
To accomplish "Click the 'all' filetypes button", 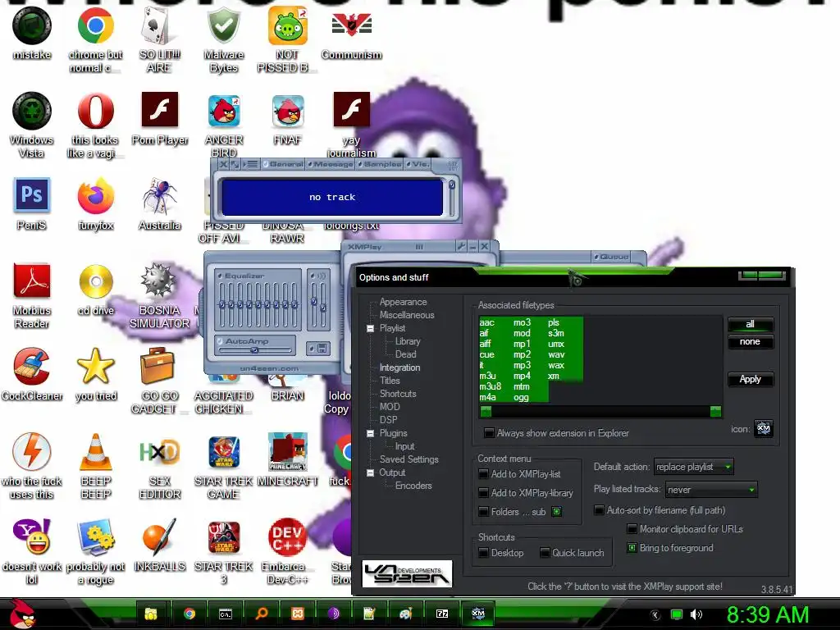I will (x=750, y=324).
